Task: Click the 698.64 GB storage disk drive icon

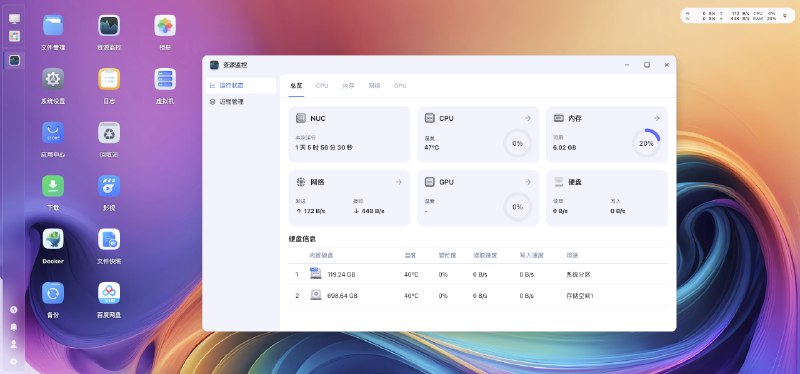Action: (x=316, y=295)
